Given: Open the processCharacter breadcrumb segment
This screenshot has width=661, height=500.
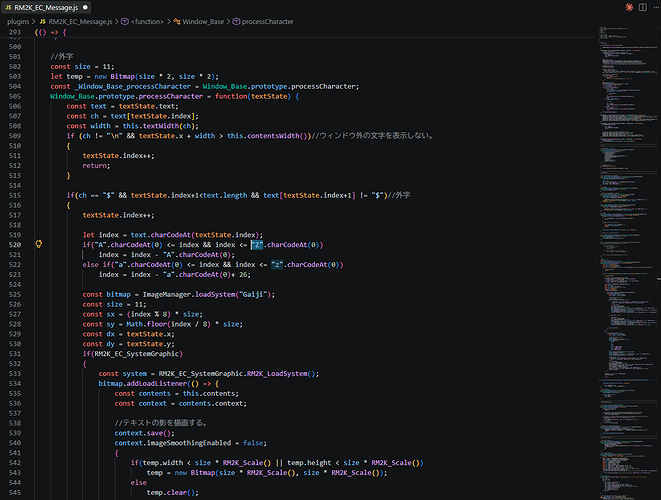Looking at the screenshot, I should [267, 22].
